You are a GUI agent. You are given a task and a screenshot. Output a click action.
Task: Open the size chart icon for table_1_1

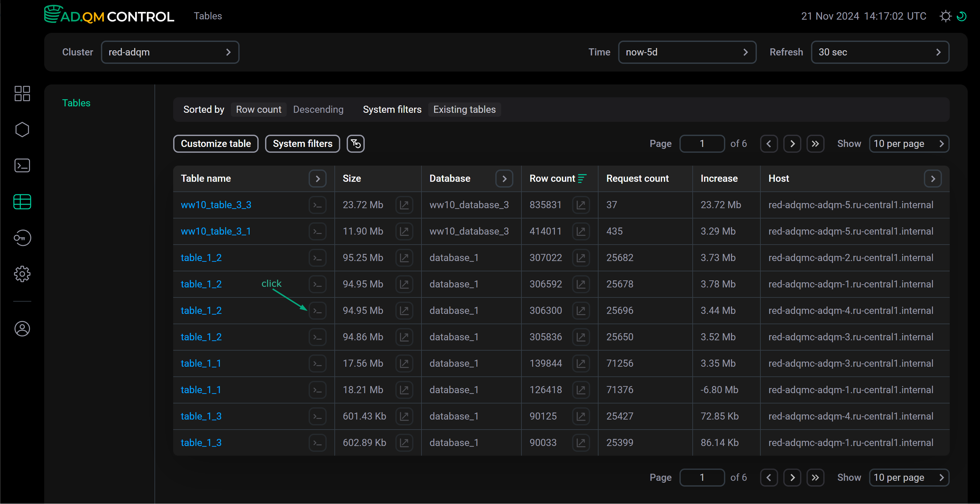tap(405, 363)
